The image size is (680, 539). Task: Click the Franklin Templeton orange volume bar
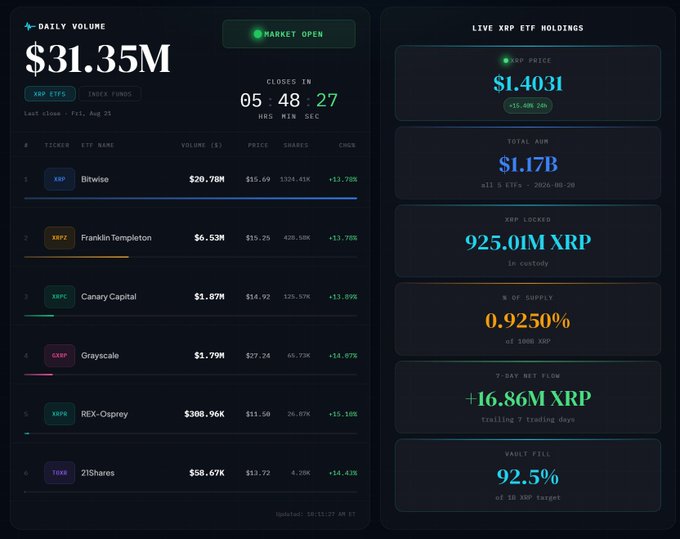[x=76, y=257]
